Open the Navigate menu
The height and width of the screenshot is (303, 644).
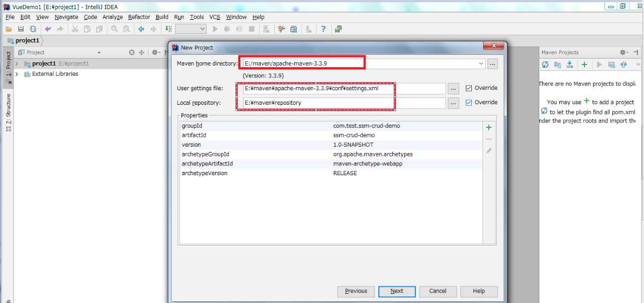click(66, 17)
